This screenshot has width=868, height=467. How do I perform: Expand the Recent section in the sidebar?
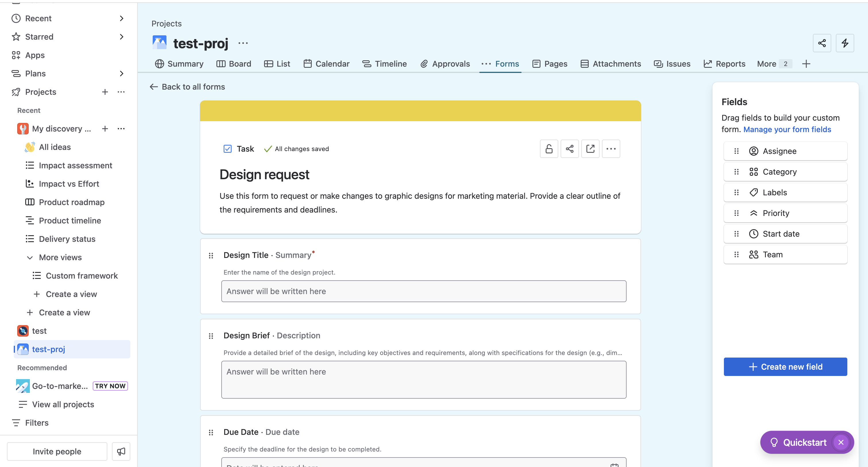[x=122, y=18]
